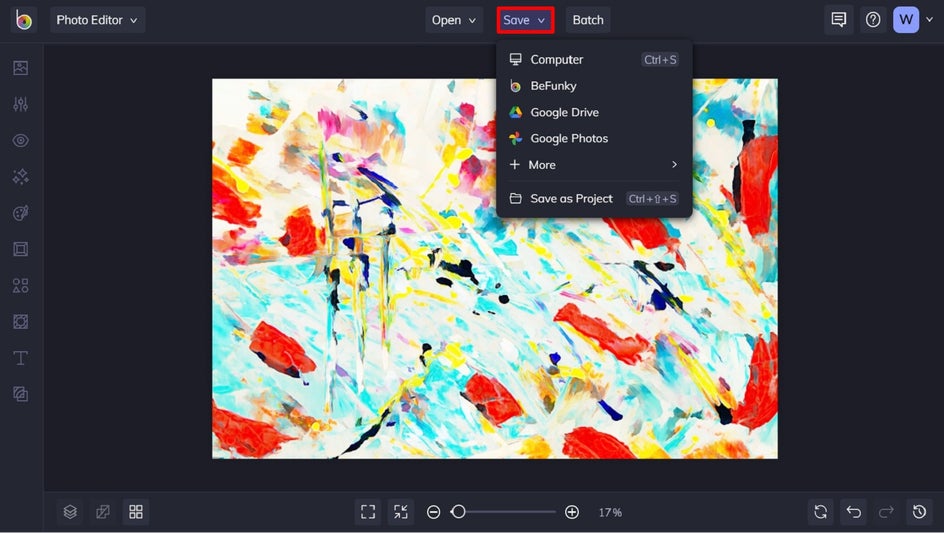Click the BeFunky logo icon

23,20
